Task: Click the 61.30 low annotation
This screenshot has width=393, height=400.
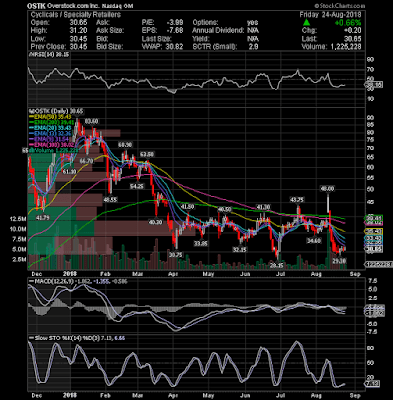Action: (x=69, y=171)
